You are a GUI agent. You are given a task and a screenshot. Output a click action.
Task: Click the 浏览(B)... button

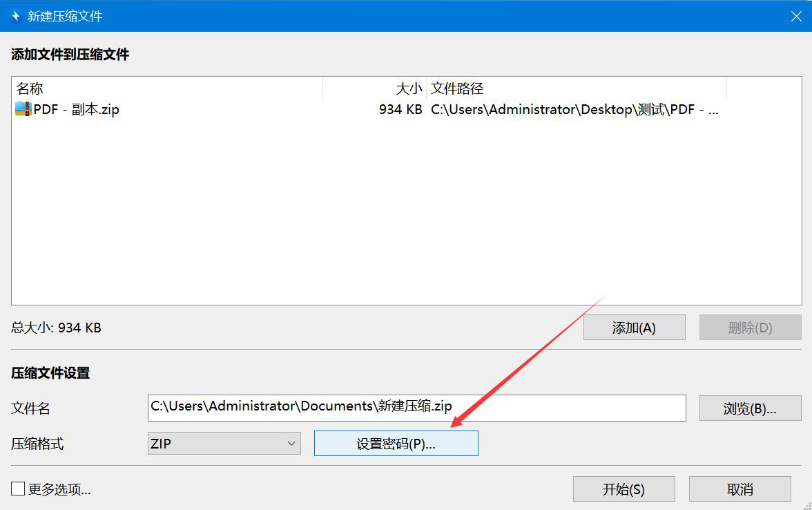750,408
